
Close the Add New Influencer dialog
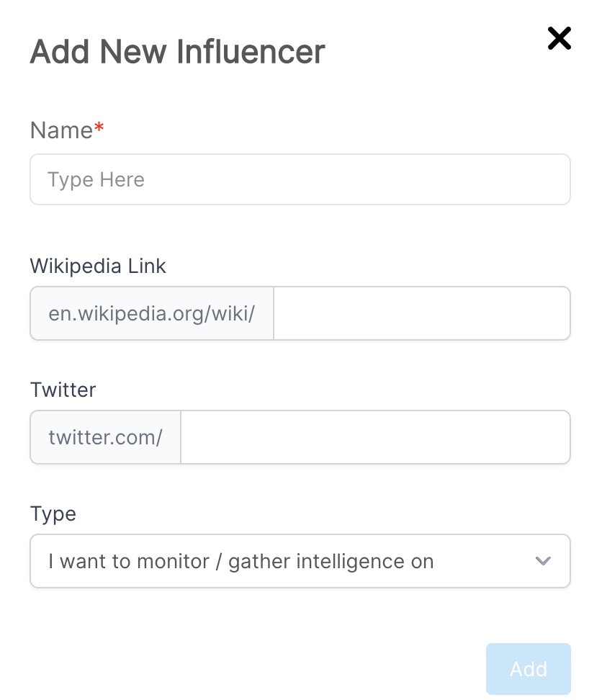[560, 38]
